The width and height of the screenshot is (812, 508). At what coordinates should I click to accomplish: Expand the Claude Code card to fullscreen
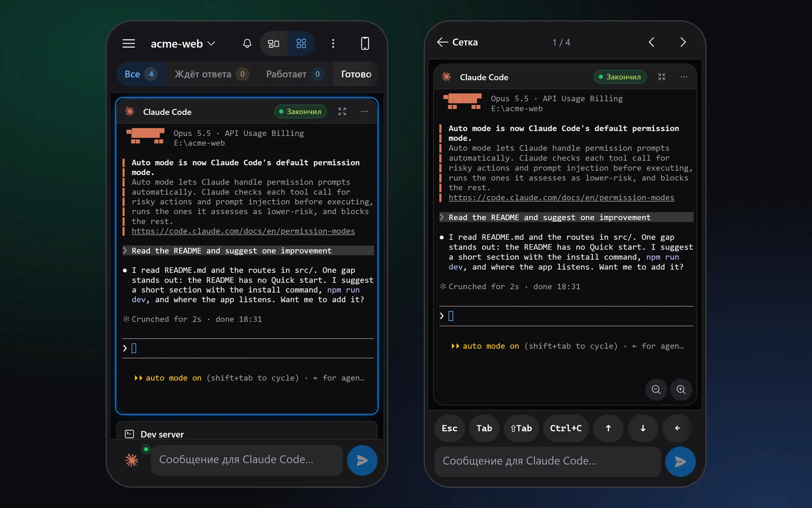pos(343,112)
